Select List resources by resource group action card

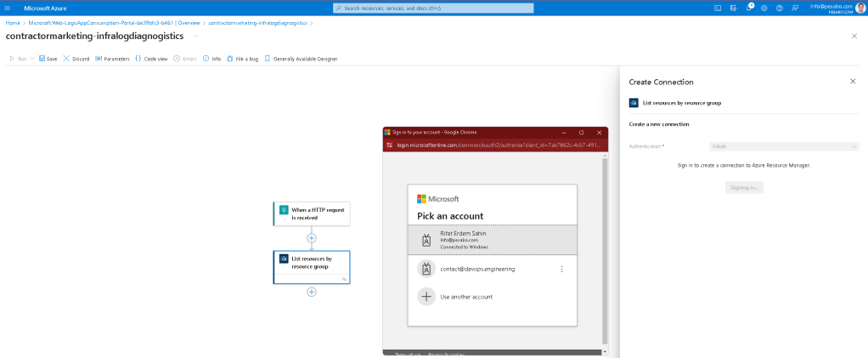click(x=312, y=267)
